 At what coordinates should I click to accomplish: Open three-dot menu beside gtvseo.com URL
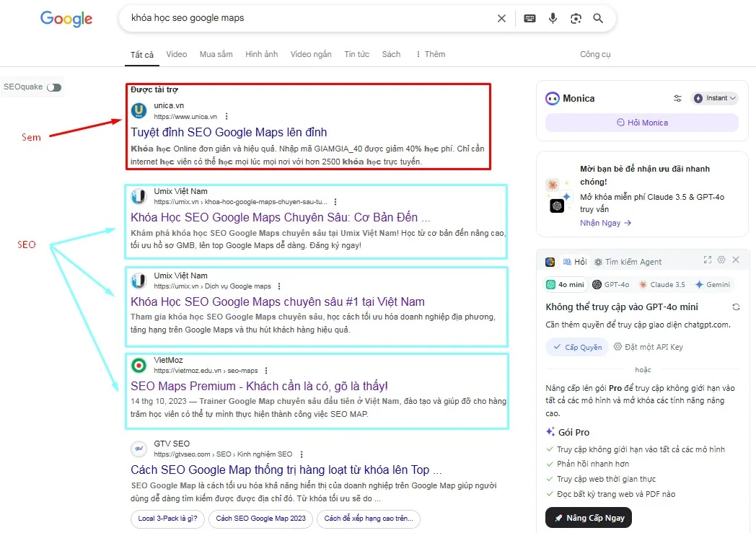pyautogui.click(x=302, y=454)
